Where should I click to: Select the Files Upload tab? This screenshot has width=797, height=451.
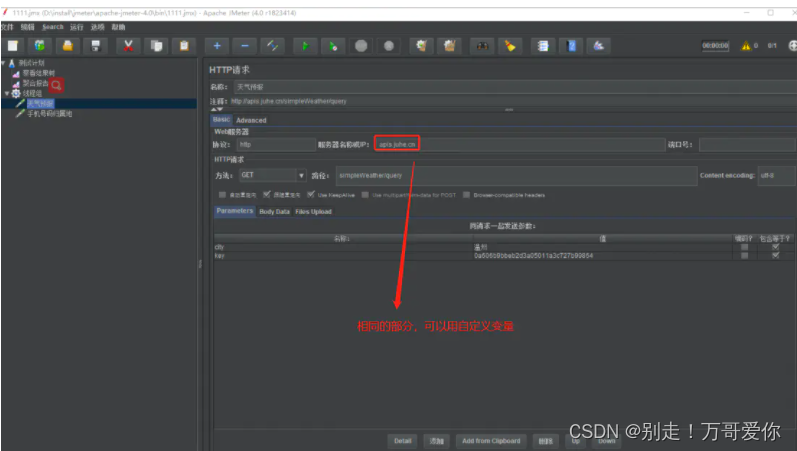(313, 212)
